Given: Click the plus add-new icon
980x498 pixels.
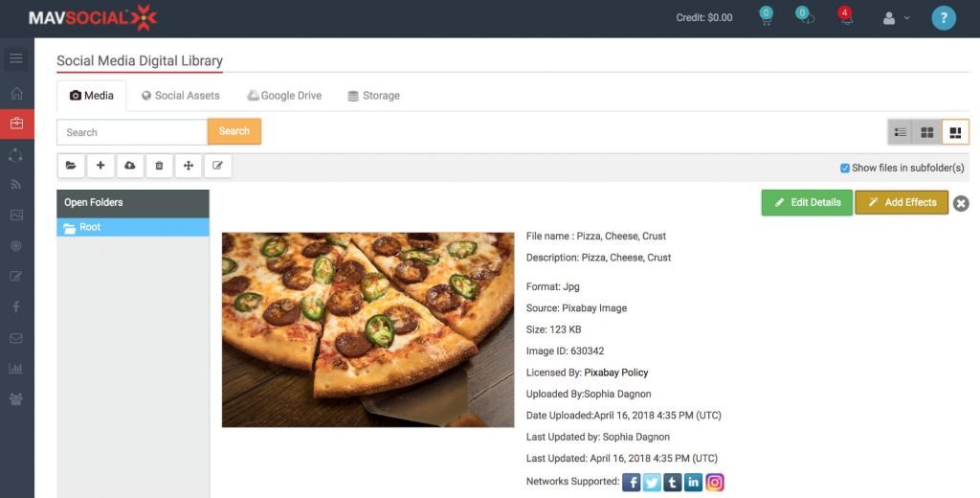Looking at the screenshot, I should [x=100, y=166].
